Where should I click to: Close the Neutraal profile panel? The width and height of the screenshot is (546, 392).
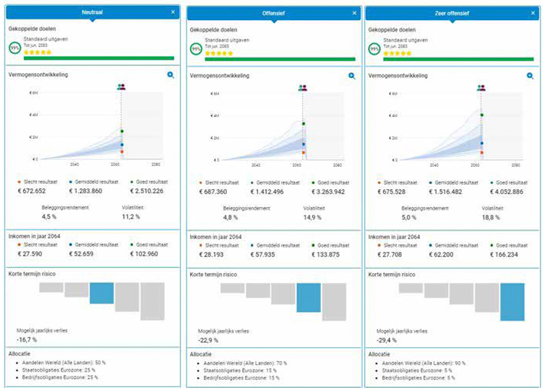[173, 12]
